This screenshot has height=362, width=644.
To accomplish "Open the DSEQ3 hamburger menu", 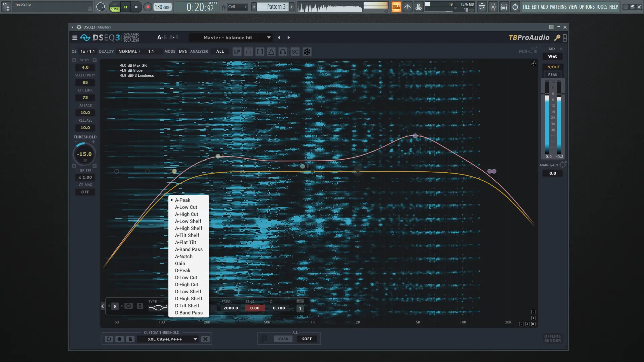I will [74, 38].
